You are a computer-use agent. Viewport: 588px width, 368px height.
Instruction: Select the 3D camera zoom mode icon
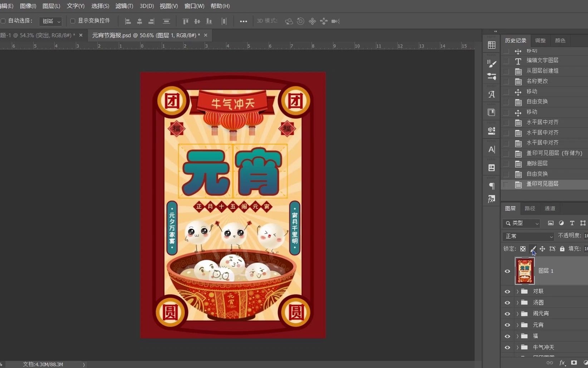tap(335, 21)
